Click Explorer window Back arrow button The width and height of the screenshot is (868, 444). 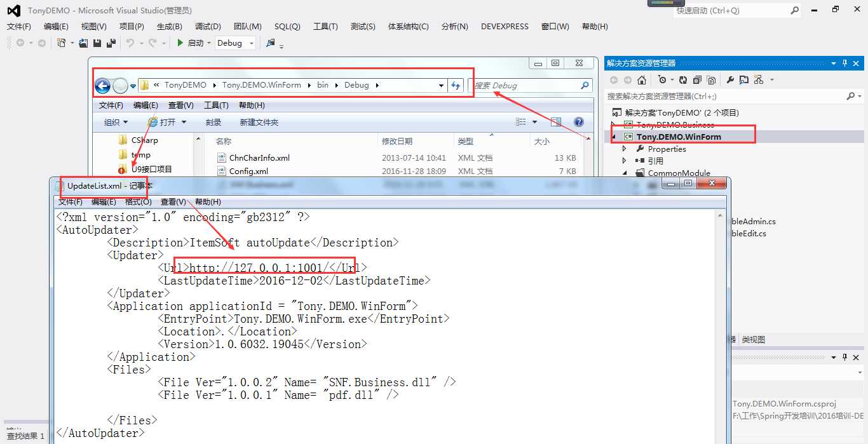click(x=102, y=86)
